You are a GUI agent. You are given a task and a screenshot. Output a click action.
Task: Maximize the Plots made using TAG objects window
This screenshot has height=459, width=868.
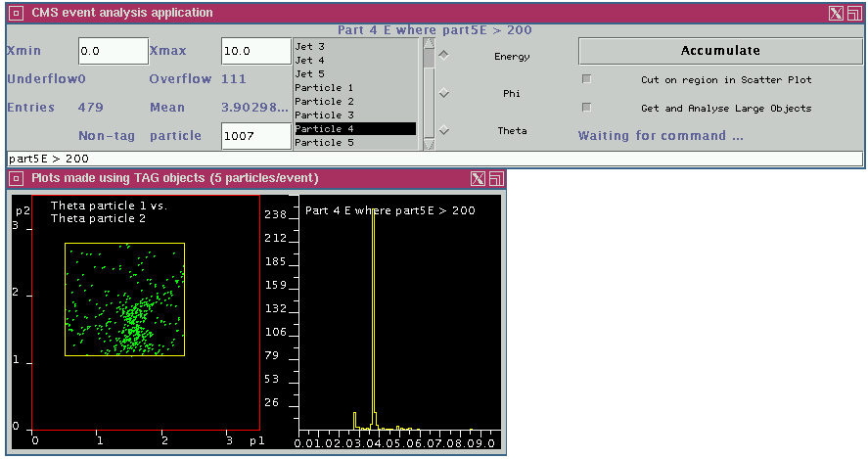(x=496, y=178)
